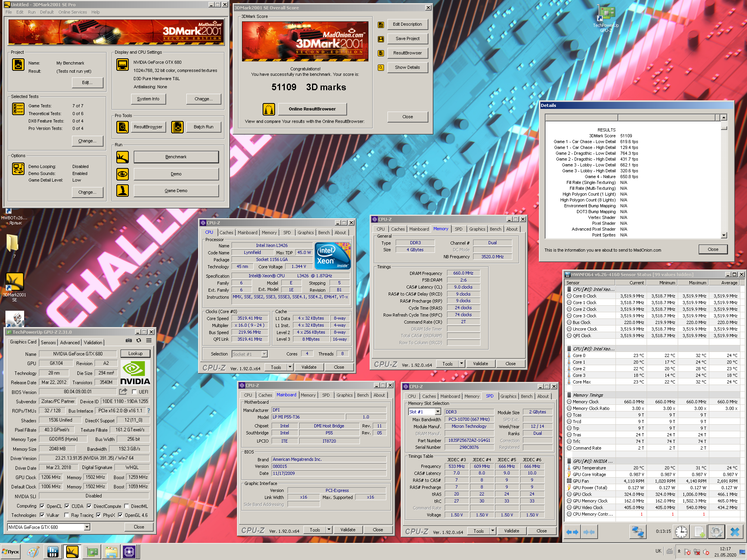Open the NVIDIA GeForce GTX 680 GPU selector dropdown
Image resolution: width=747 pixels, height=560 pixels.
(x=87, y=527)
